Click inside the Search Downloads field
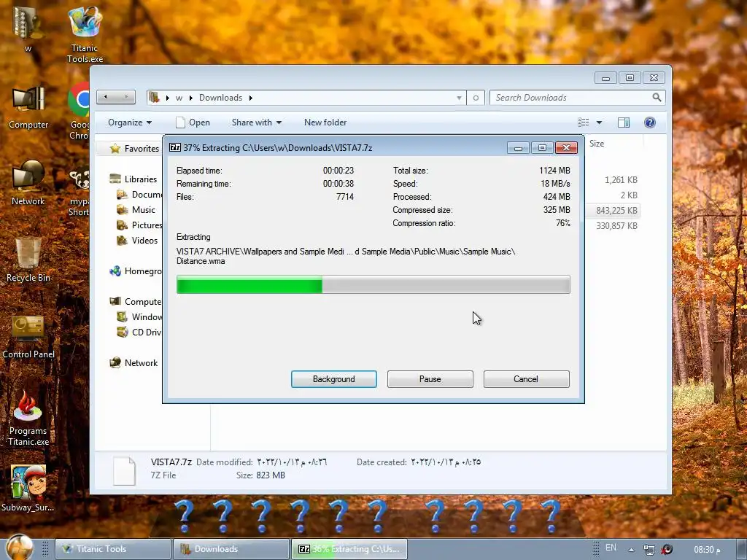Viewport: 747px width, 560px height. (x=570, y=98)
